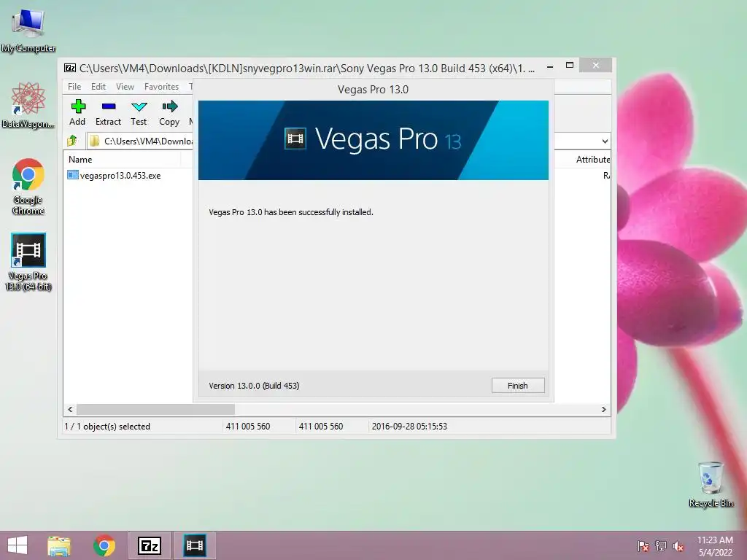Click '1 / 1 object(s) selected' status text
747x560 pixels.
tap(107, 426)
